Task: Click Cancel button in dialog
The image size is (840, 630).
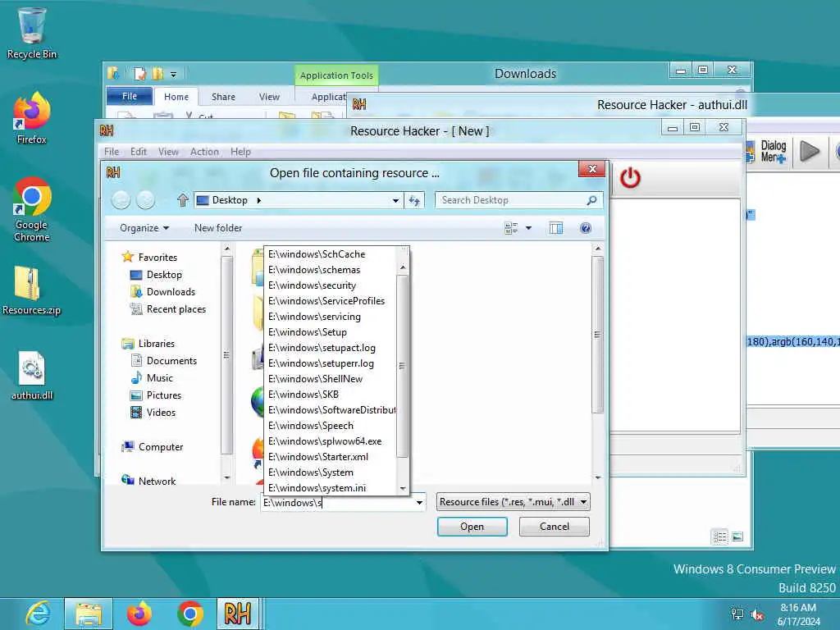Action: pyautogui.click(x=554, y=527)
